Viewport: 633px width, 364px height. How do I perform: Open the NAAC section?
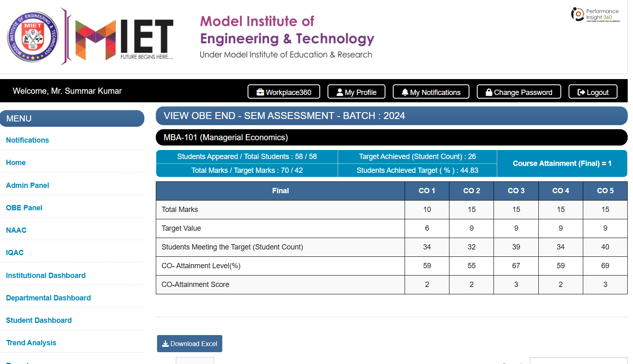click(x=16, y=230)
